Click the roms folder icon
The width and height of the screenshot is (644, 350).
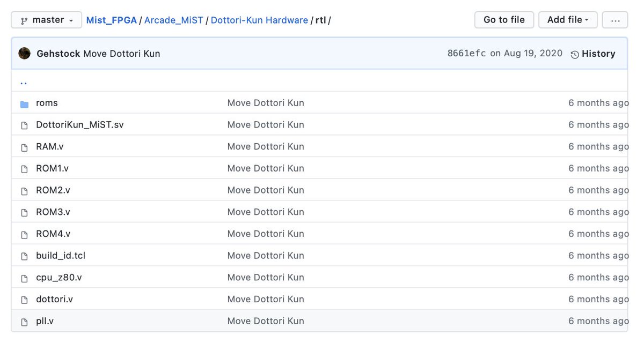(x=24, y=103)
